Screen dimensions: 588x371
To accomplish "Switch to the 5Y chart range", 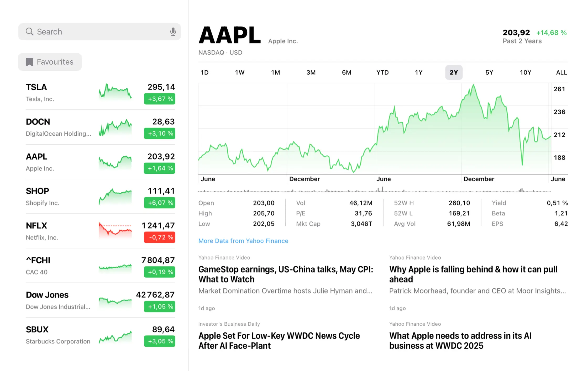I will pyautogui.click(x=489, y=72).
